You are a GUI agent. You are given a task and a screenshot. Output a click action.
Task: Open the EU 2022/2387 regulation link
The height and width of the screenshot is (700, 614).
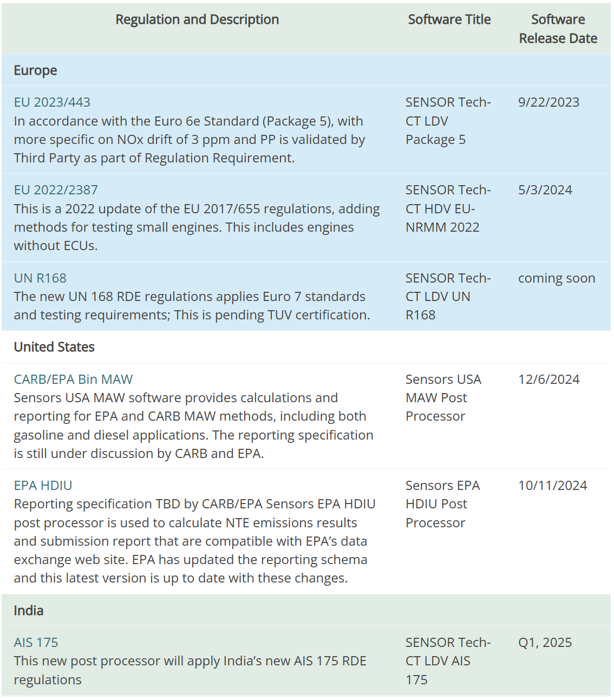(56, 190)
